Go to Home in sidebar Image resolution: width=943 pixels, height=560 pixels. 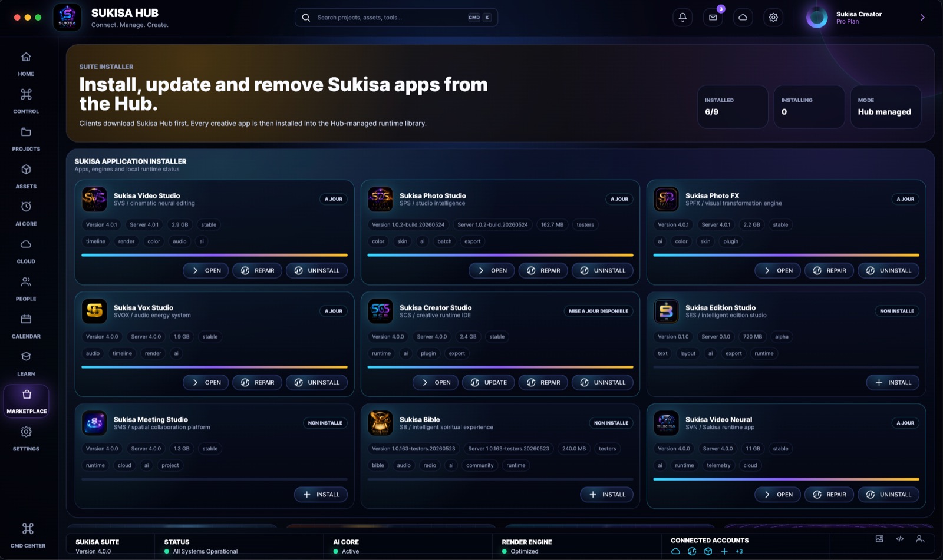(x=26, y=64)
